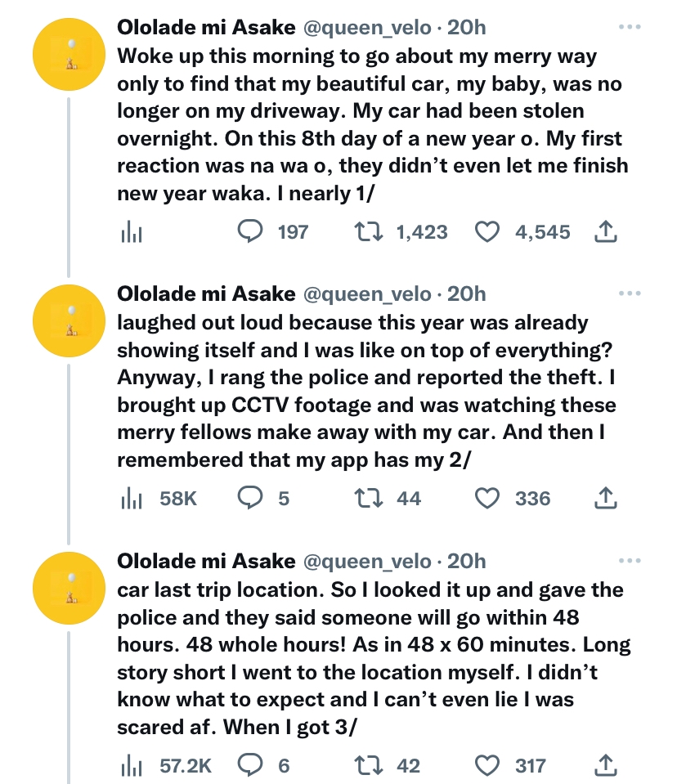This screenshot has height=784, width=677.
Task: Open the yellow profile avatar on the second tweet
Action: [x=69, y=320]
